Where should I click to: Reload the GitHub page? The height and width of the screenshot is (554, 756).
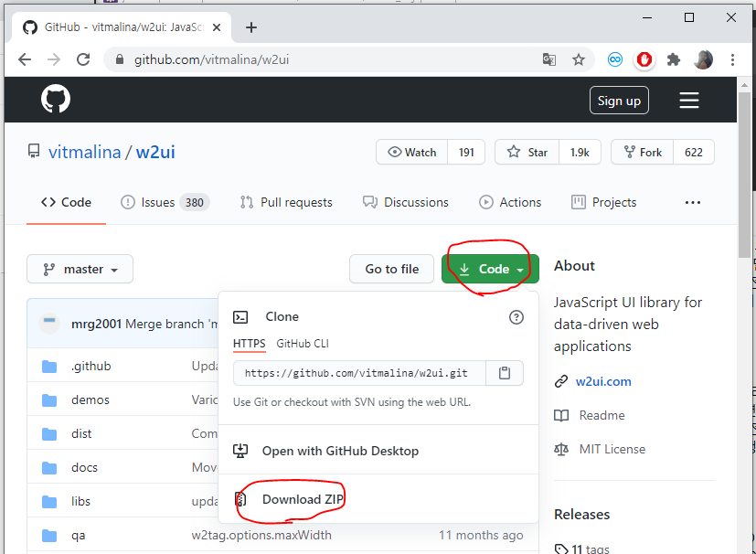coord(83,59)
